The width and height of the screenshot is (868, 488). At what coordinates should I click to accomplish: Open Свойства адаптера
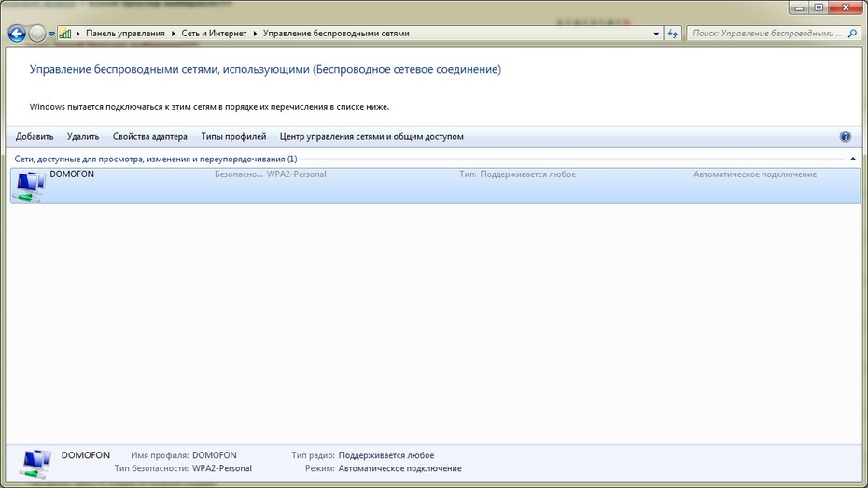[150, 136]
